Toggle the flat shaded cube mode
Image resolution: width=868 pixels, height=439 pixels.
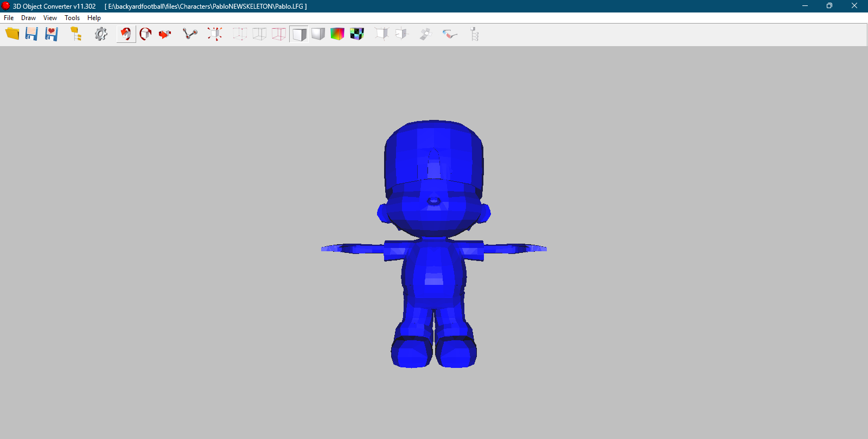click(299, 34)
